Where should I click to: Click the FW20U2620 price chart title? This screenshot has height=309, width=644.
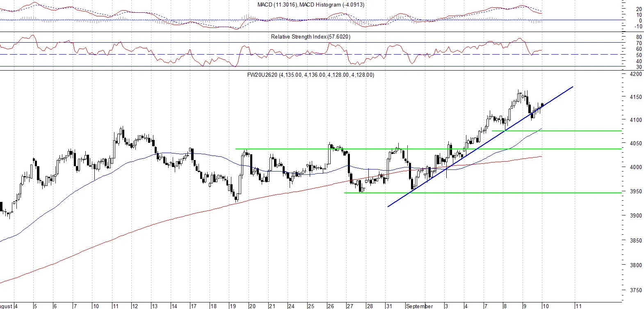(x=311, y=75)
